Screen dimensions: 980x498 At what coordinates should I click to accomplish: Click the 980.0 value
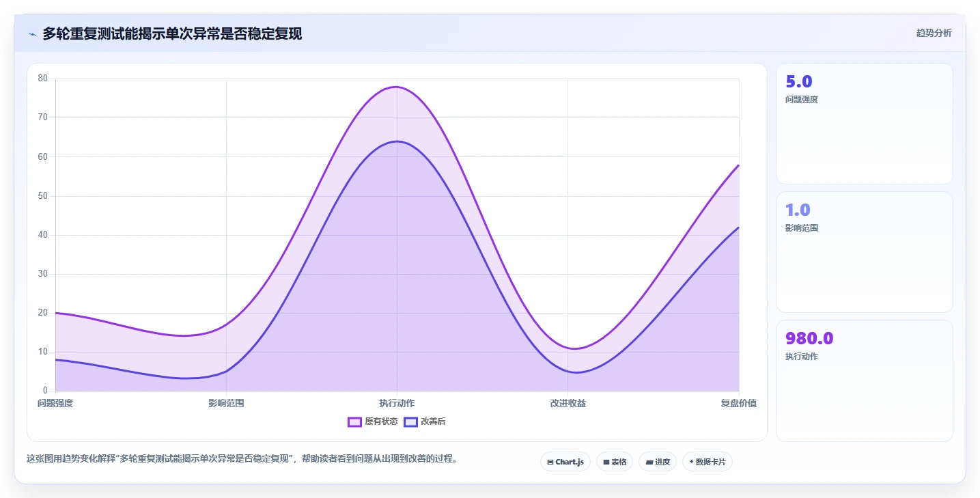[809, 339]
